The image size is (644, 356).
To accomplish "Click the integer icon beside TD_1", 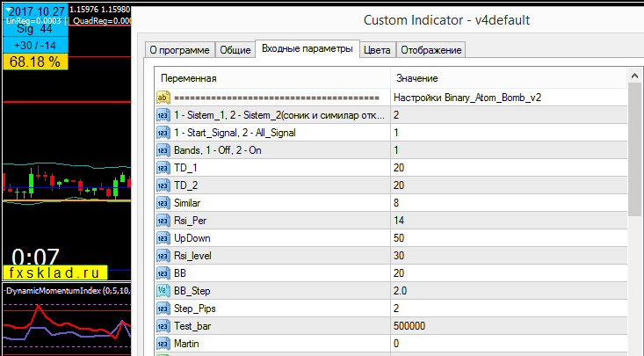I will click(163, 167).
